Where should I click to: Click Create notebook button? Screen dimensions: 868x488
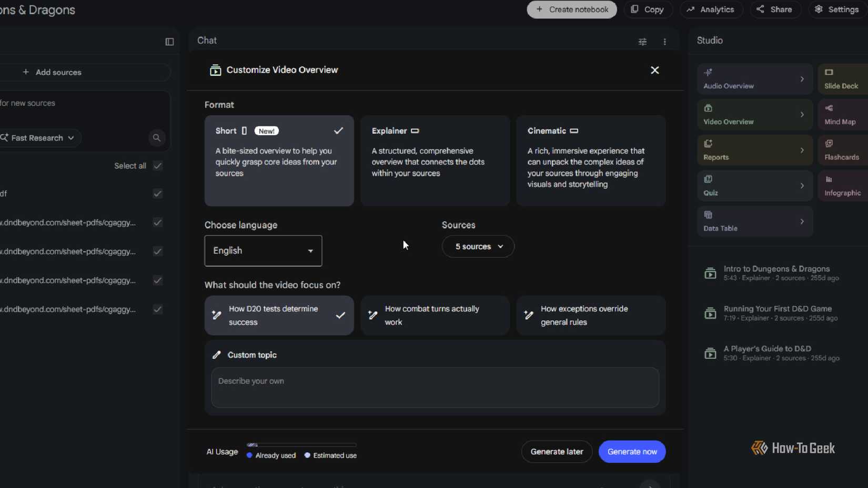[x=572, y=9]
